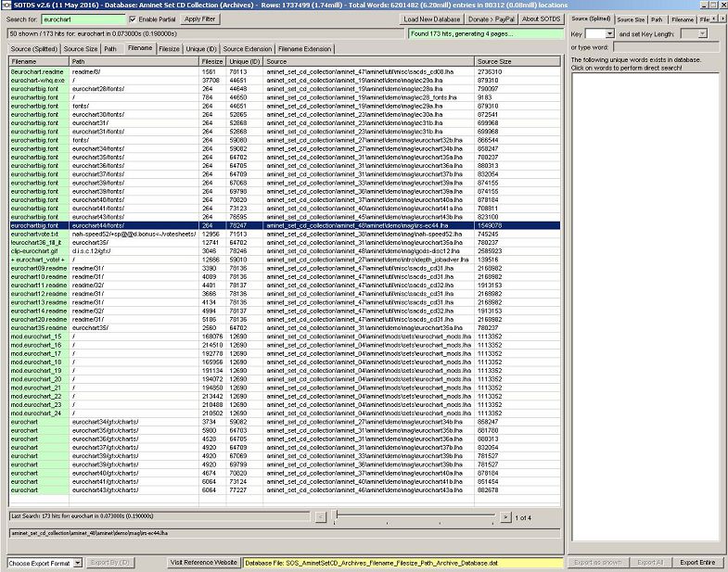
Task: Open the Key dropdown
Action: 599,33
